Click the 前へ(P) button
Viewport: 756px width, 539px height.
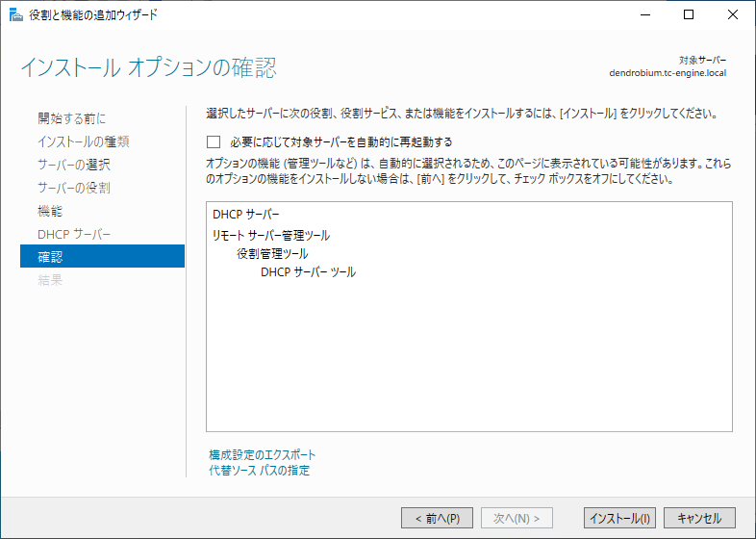[437, 518]
